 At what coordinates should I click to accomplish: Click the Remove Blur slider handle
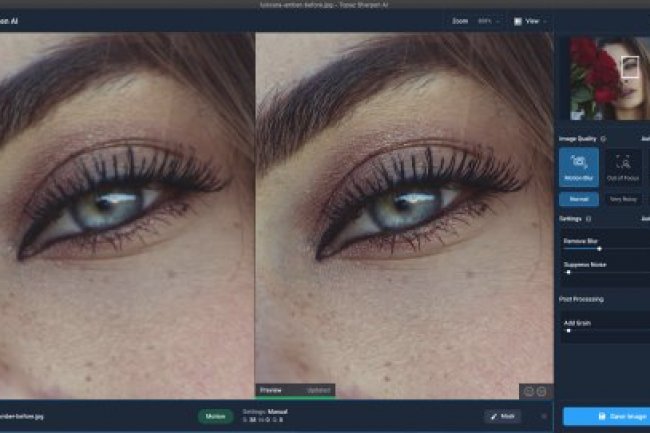click(x=599, y=249)
